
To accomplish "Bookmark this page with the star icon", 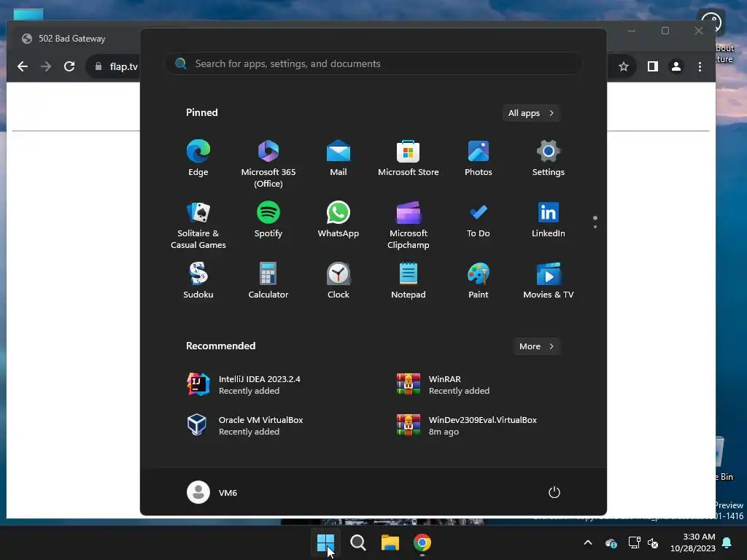I will [624, 66].
